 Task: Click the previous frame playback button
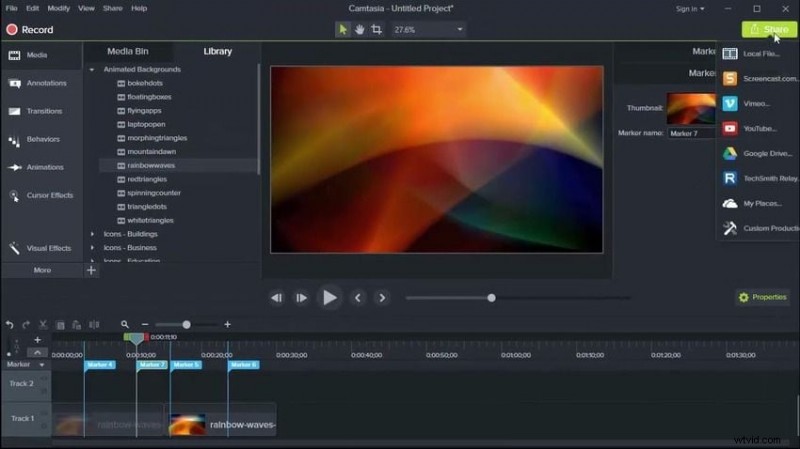(277, 298)
